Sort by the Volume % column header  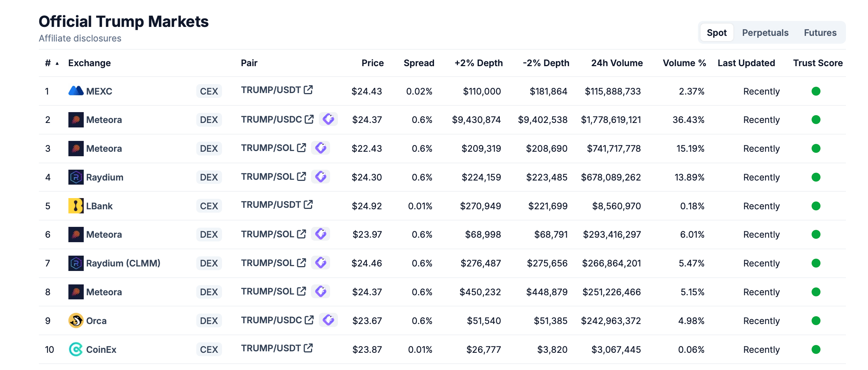[x=684, y=63]
